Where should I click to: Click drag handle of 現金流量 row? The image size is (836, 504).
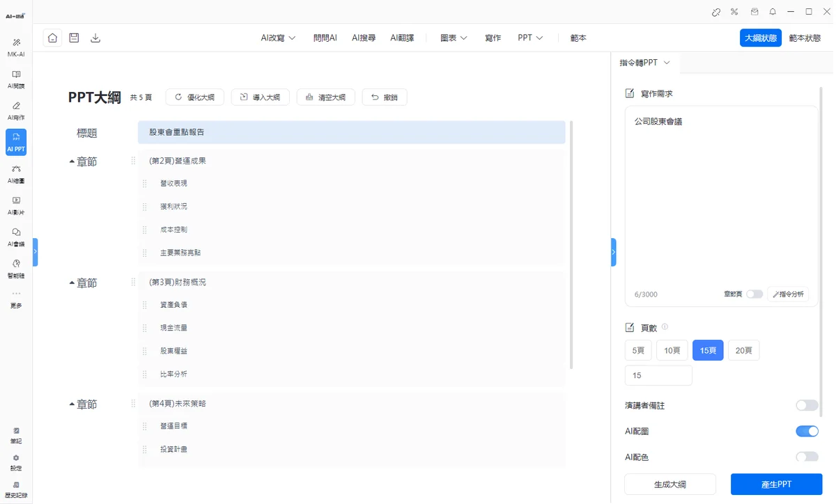click(145, 328)
